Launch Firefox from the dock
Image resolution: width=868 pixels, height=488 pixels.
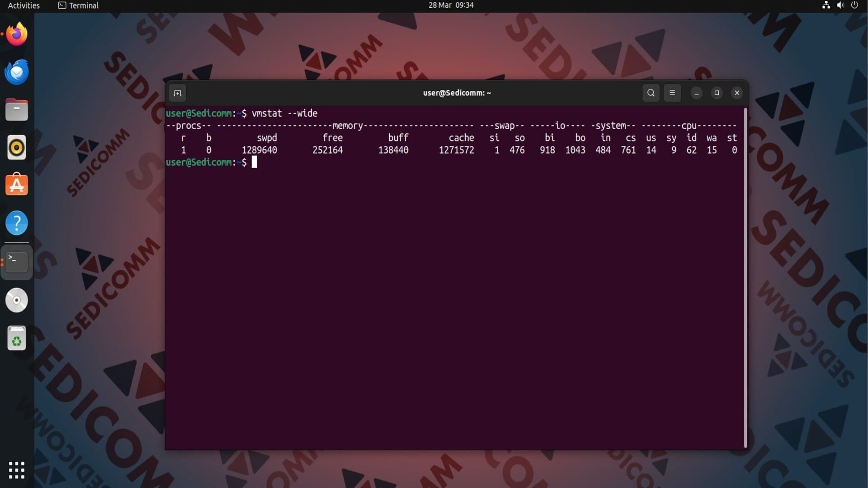[17, 34]
